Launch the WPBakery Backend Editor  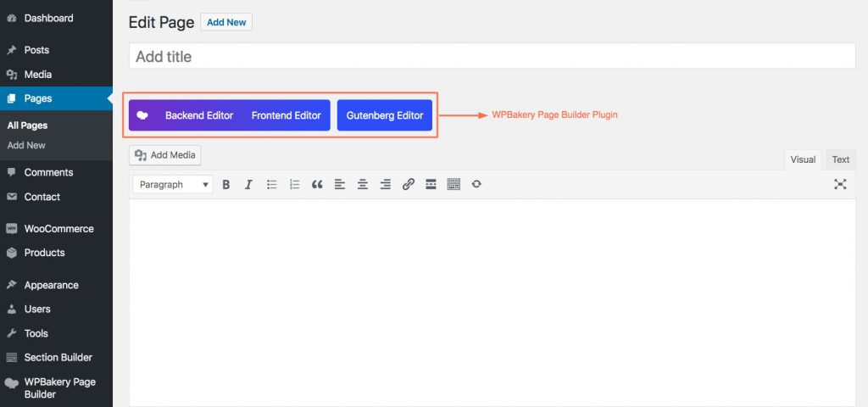pos(198,115)
